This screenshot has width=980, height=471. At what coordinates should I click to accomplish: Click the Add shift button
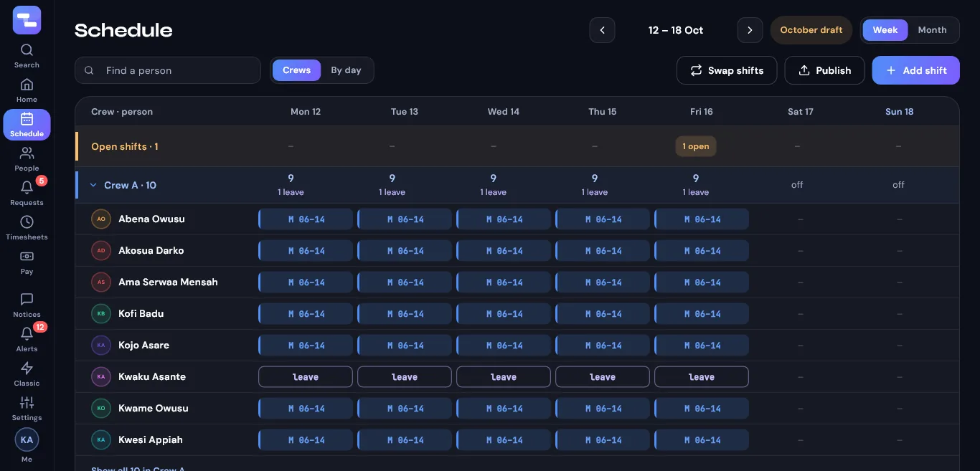[x=915, y=70]
